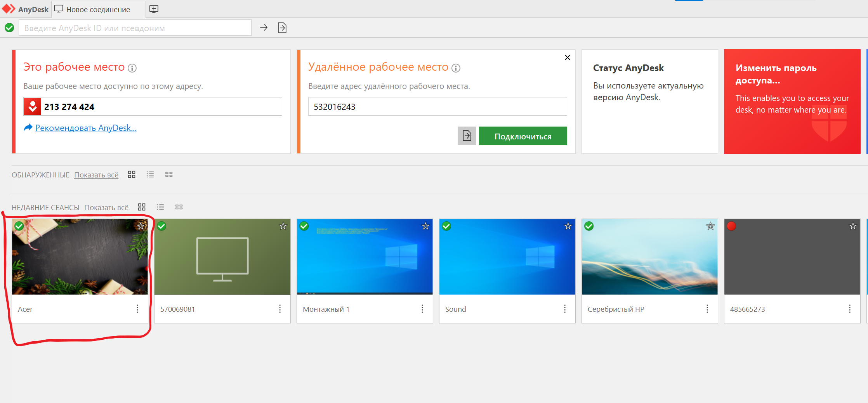Click red offline status icon on 485665273
This screenshot has height=403, width=868.
(x=731, y=226)
